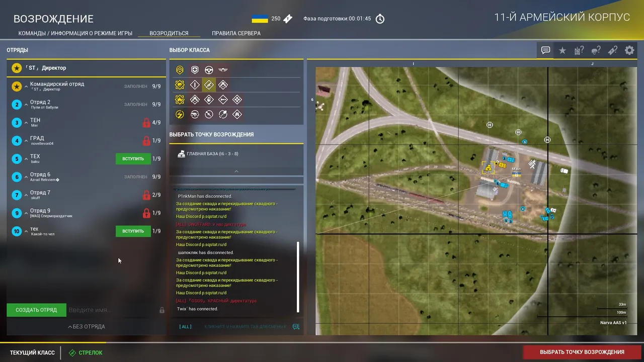Click the ticket icon next to 250
This screenshot has height=362, width=644.
(x=288, y=19)
